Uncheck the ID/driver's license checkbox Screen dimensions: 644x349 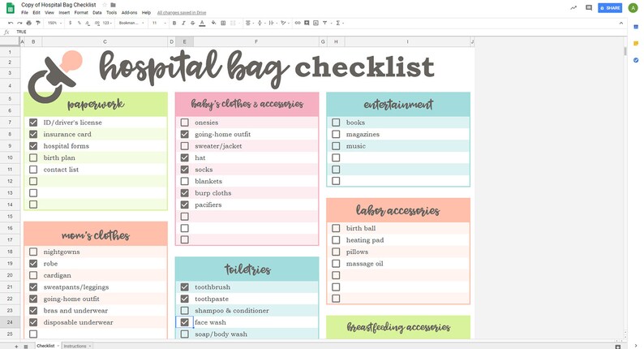pyautogui.click(x=33, y=123)
